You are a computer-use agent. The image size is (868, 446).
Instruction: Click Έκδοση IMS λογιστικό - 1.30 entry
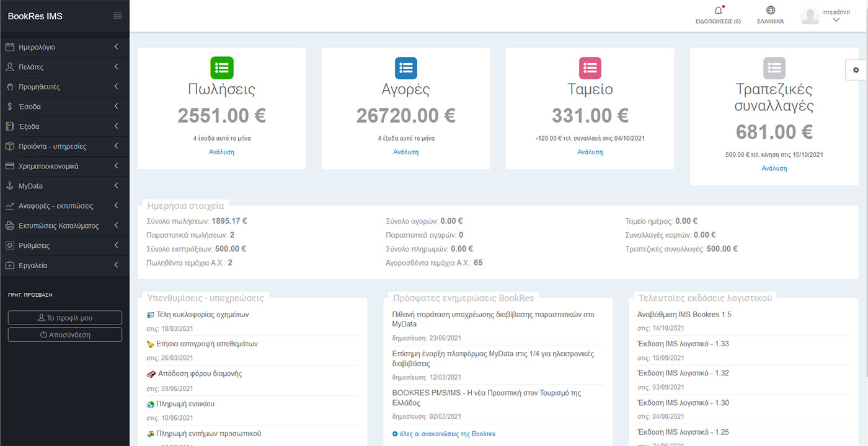(x=683, y=403)
